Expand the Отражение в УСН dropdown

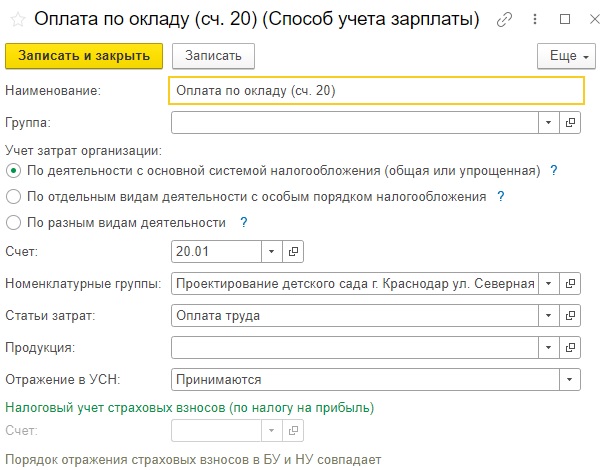click(569, 380)
